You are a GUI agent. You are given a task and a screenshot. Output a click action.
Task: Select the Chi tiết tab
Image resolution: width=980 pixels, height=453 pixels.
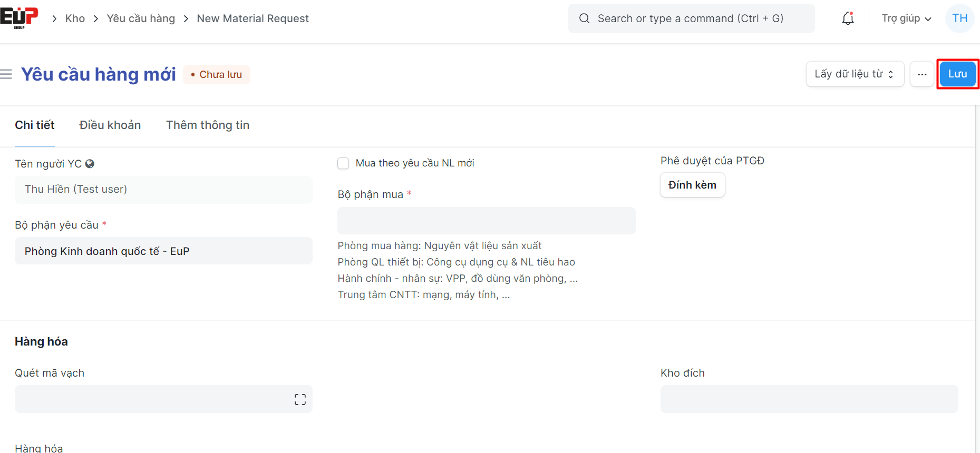(35, 125)
